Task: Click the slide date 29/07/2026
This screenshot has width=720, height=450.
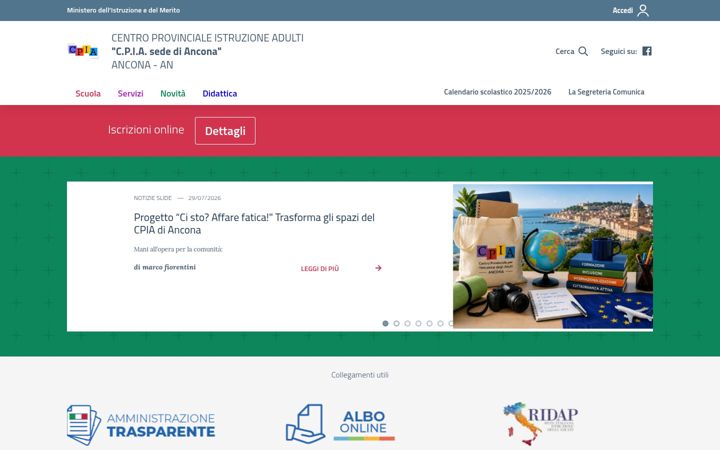Action: (x=204, y=198)
